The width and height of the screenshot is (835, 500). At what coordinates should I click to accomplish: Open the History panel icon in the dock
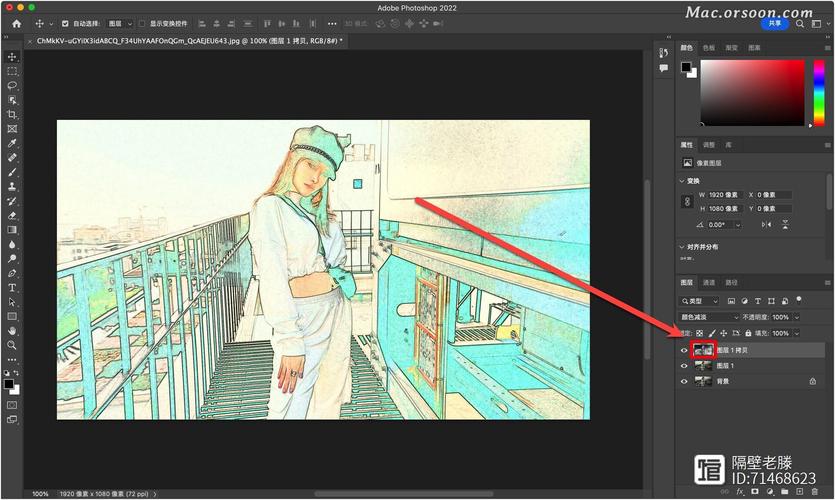664,53
